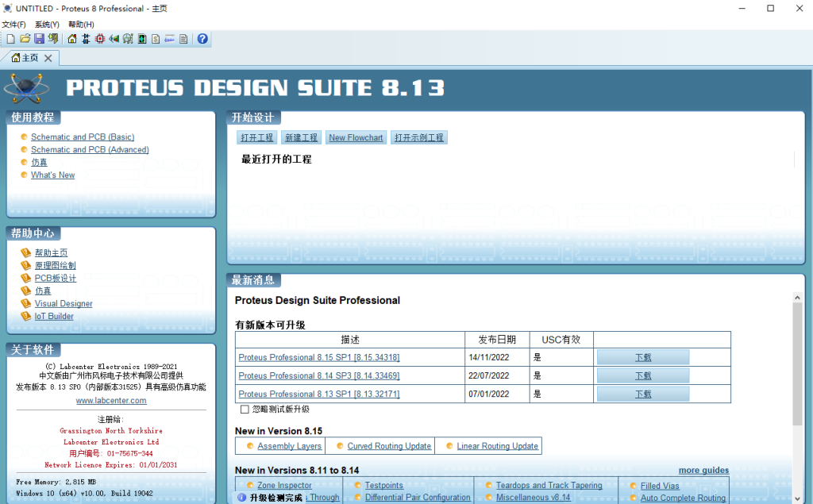Open PCB Layout from the toolbar
This screenshot has width=813, height=504.
pos(100,39)
